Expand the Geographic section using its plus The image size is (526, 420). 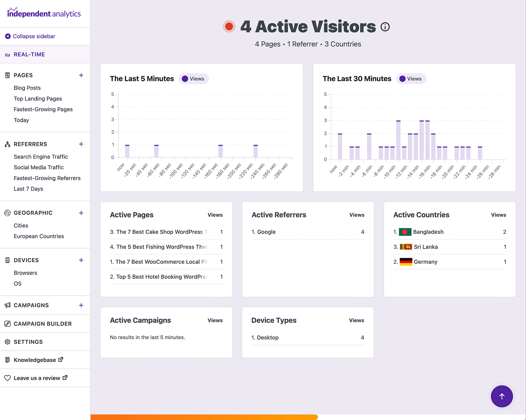click(x=81, y=213)
